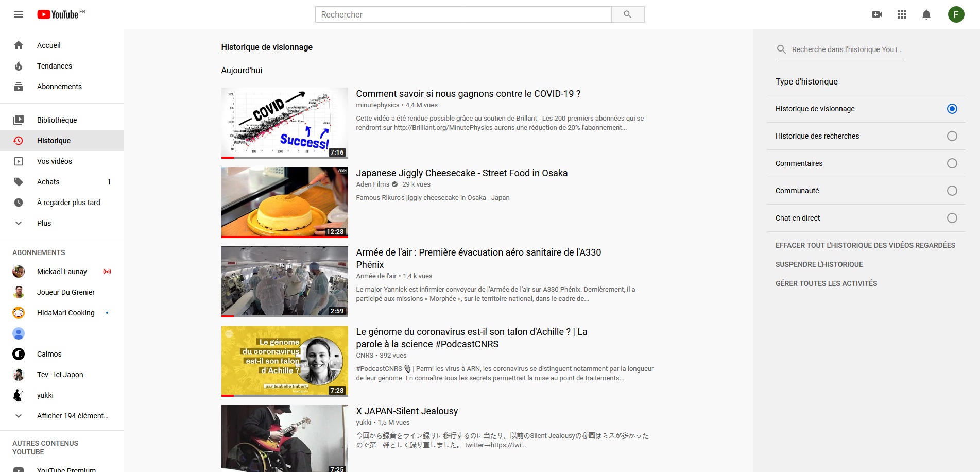The image size is (980, 472).
Task: Expand Afficher 194 éléments subscriptions
Action: pos(62,416)
